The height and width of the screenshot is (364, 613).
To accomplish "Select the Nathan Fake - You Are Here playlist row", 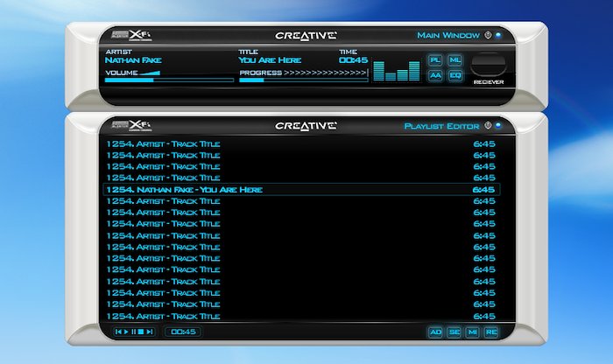I will [301, 190].
